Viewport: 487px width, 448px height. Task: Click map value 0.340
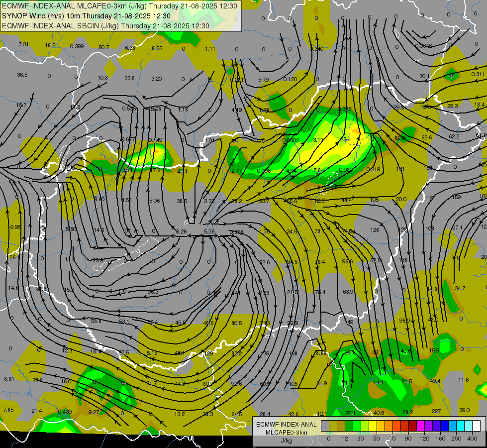(317, 49)
